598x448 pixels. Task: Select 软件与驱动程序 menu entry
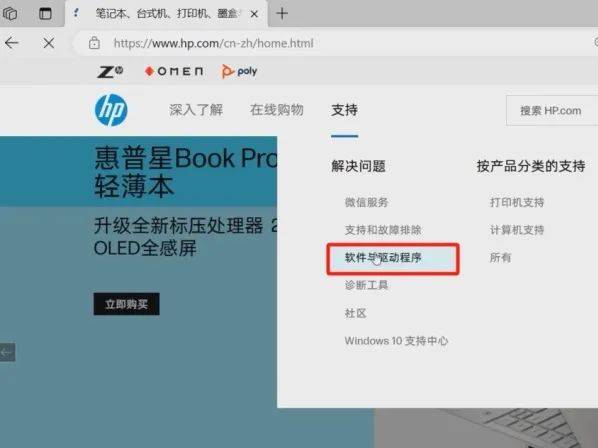(393, 258)
